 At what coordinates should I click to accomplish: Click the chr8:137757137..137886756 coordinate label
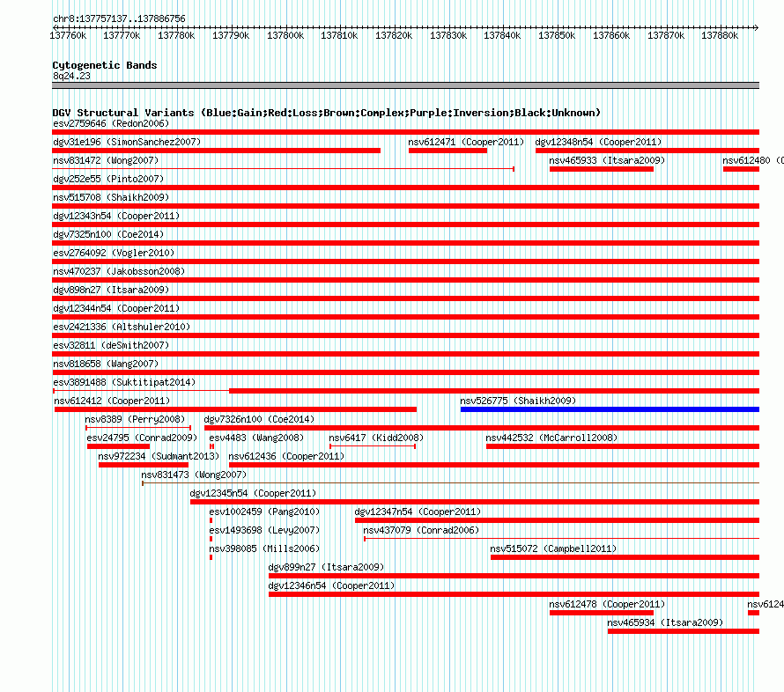(x=119, y=18)
